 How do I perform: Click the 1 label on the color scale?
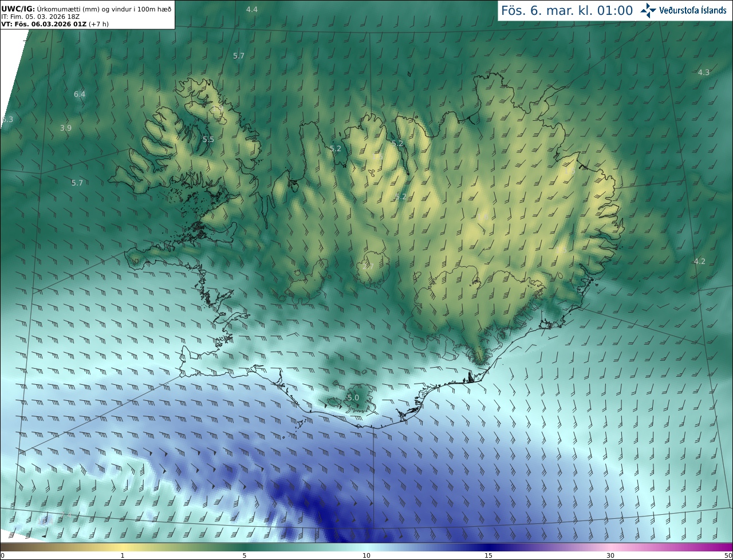pyautogui.click(x=123, y=555)
